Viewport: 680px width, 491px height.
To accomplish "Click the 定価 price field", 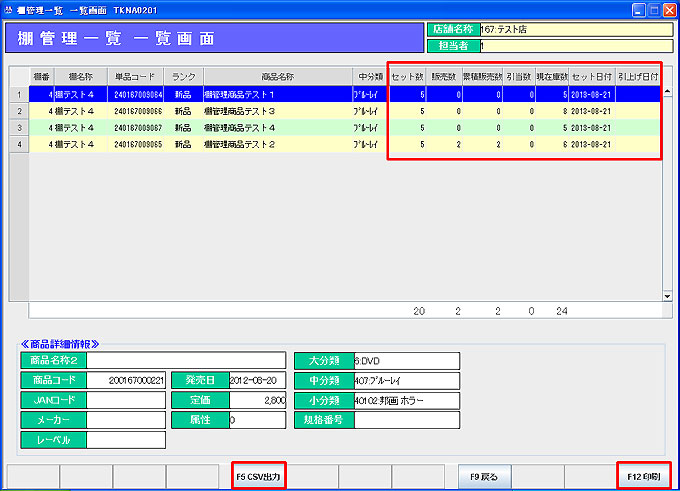I will coord(258,400).
